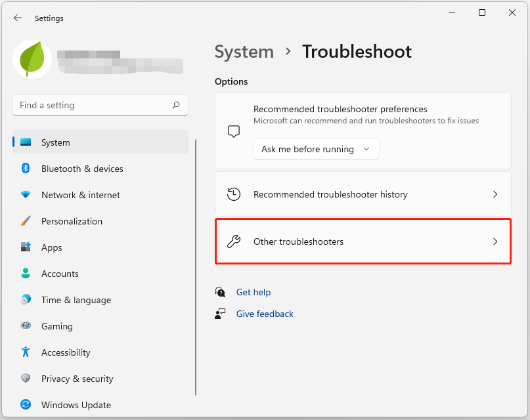Click the System breadcrumb link

point(244,52)
